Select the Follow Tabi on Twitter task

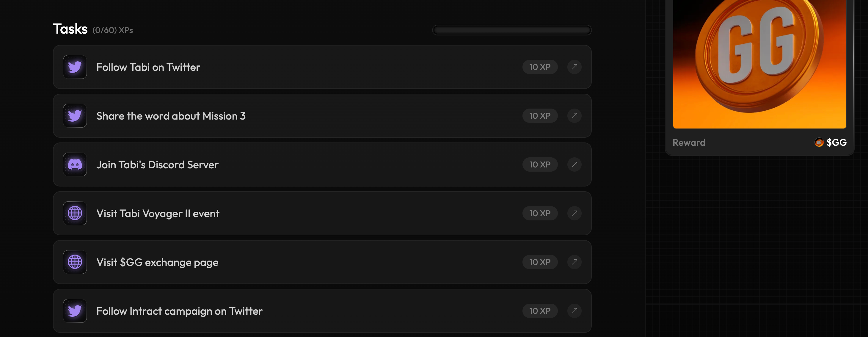pos(148,68)
